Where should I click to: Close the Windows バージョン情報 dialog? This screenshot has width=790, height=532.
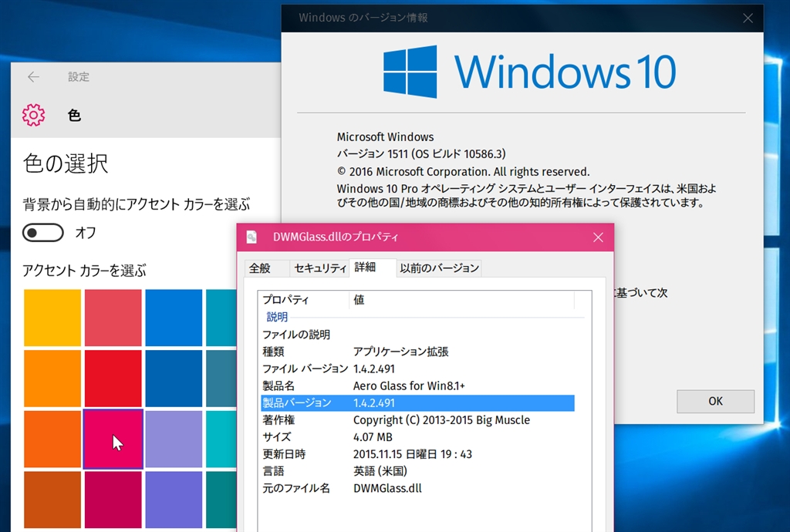[748, 19]
